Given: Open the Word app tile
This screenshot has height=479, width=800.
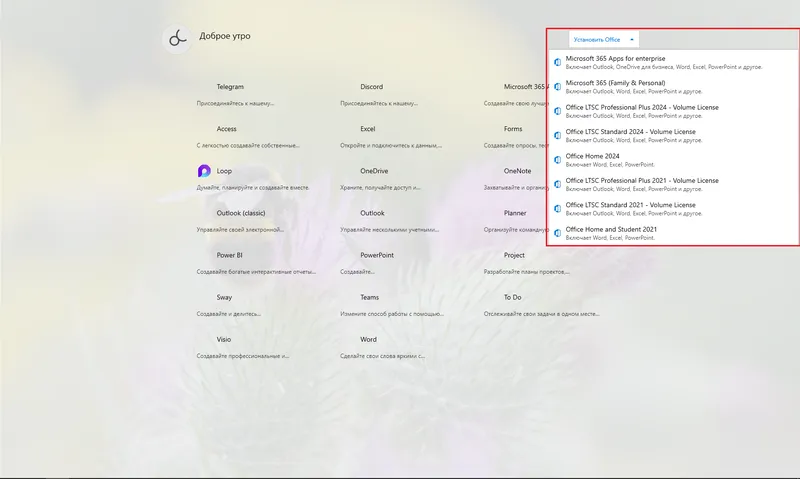Looking at the screenshot, I should coord(383,347).
